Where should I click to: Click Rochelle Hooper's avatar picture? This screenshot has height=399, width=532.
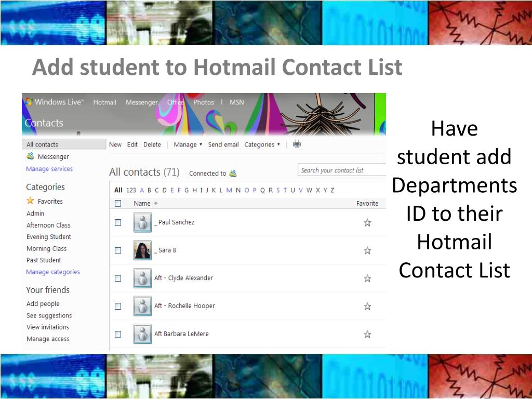click(x=142, y=306)
